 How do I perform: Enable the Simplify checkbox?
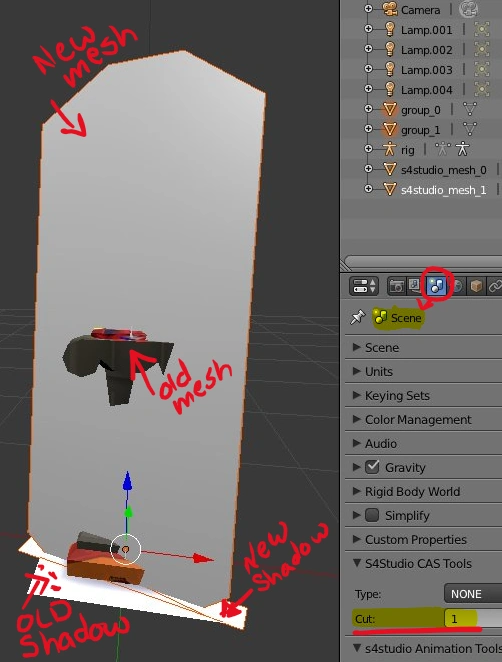tap(372, 515)
